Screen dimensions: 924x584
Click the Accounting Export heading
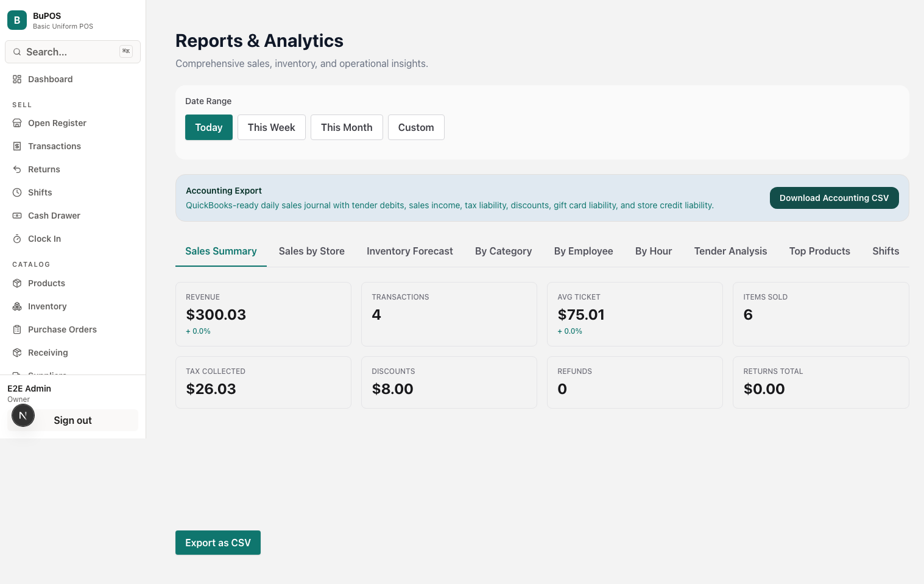point(224,191)
